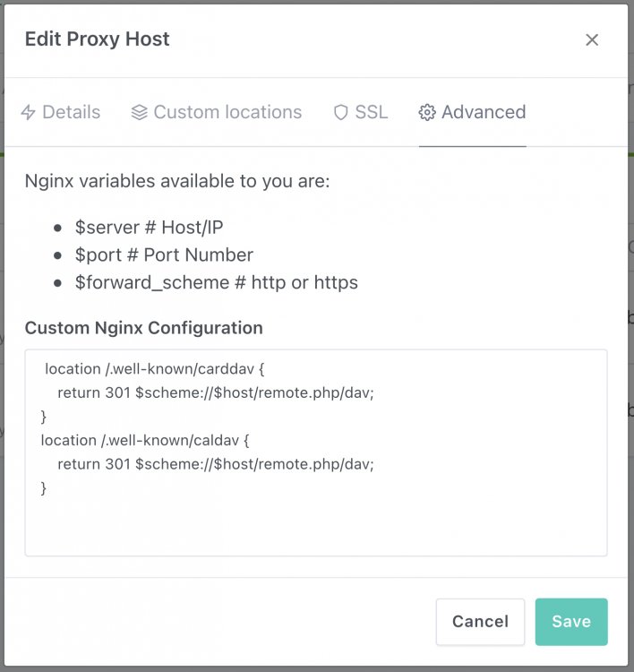Switch to the Details tab
The image size is (634, 672).
(x=60, y=112)
